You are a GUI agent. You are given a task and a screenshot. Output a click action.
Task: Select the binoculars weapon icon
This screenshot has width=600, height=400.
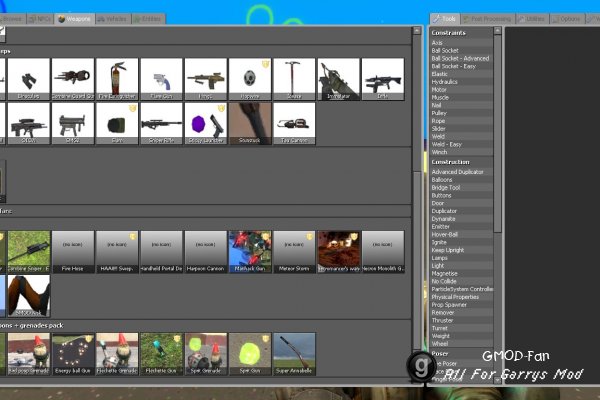click(29, 79)
